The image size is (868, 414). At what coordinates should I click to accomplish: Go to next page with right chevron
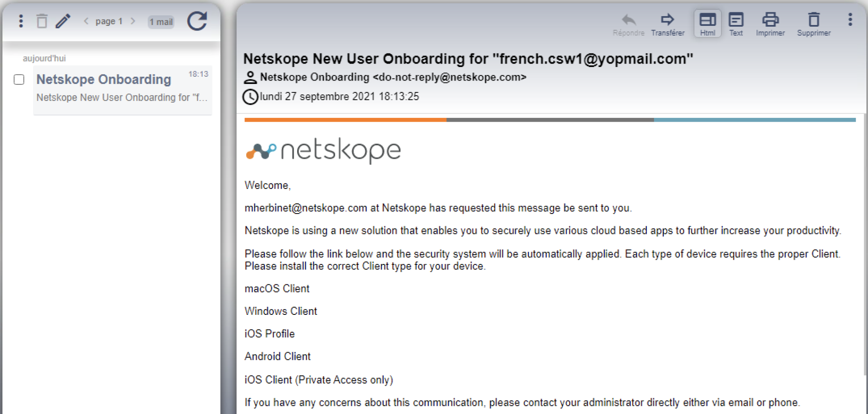point(133,21)
